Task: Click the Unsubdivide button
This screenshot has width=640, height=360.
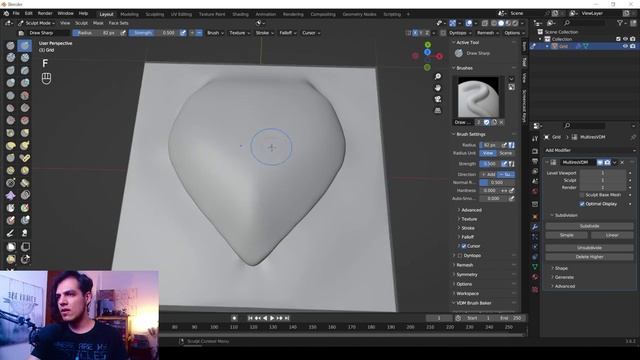Action: tap(589, 248)
